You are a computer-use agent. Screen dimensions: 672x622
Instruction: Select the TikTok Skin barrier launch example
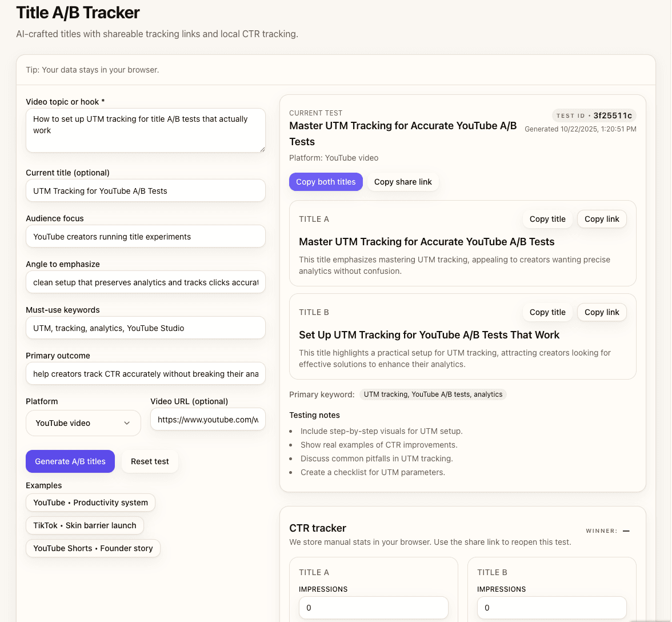click(85, 525)
